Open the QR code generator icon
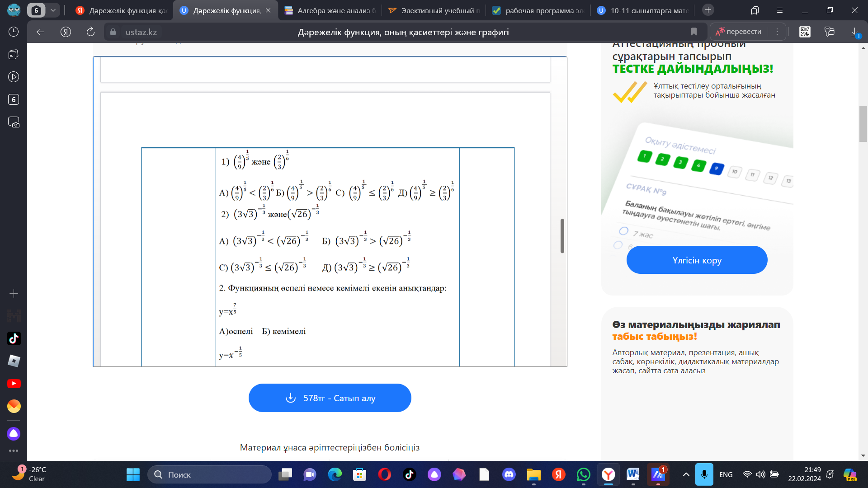This screenshot has height=488, width=868. [x=805, y=32]
